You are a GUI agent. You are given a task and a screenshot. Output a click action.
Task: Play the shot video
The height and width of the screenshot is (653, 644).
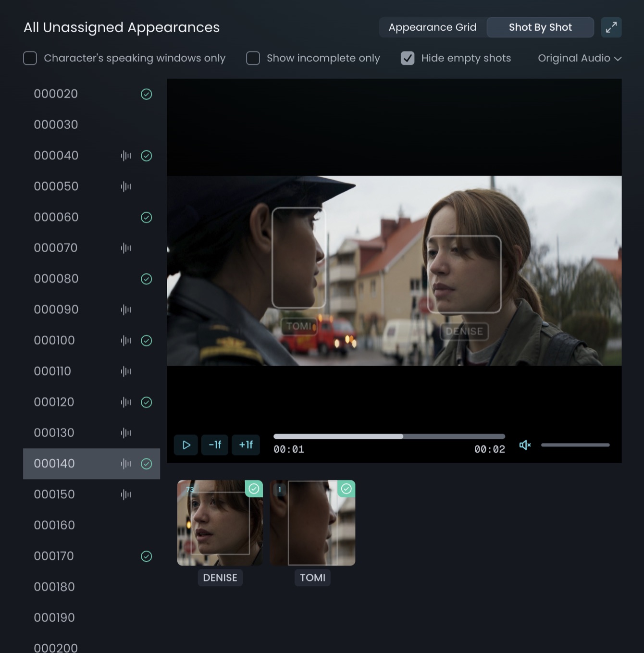[x=186, y=445]
